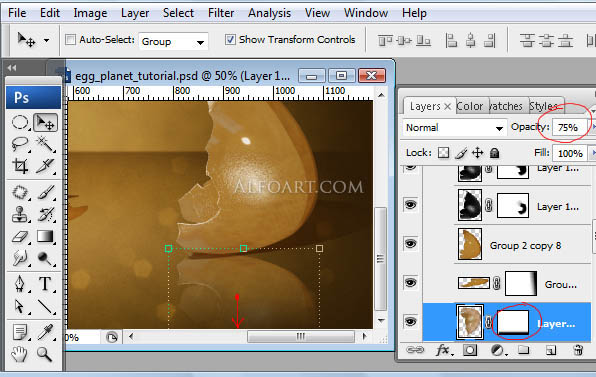
Task: Select the Eraser tool
Action: click(20, 236)
